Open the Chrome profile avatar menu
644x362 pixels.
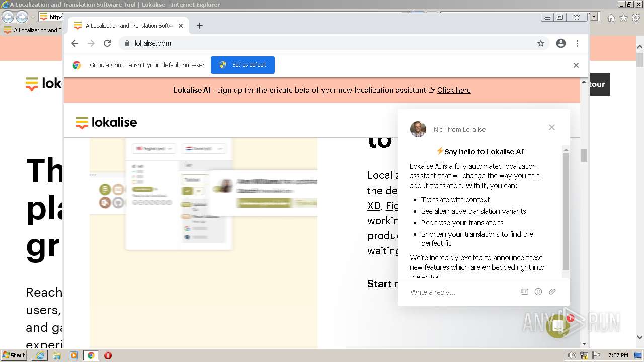[561, 43]
